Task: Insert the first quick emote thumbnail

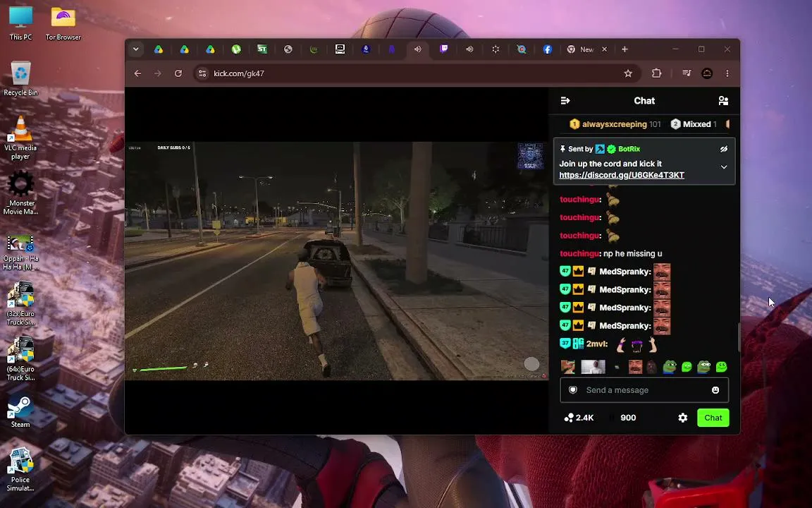Action: (x=567, y=367)
